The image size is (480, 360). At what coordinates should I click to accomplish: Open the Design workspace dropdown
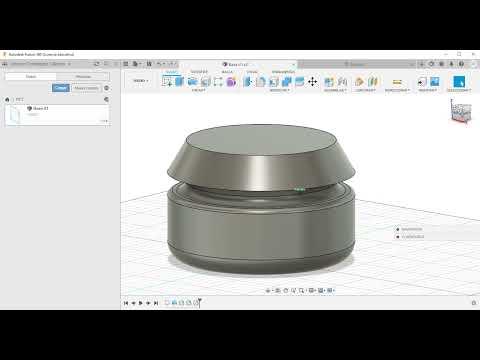coord(140,81)
